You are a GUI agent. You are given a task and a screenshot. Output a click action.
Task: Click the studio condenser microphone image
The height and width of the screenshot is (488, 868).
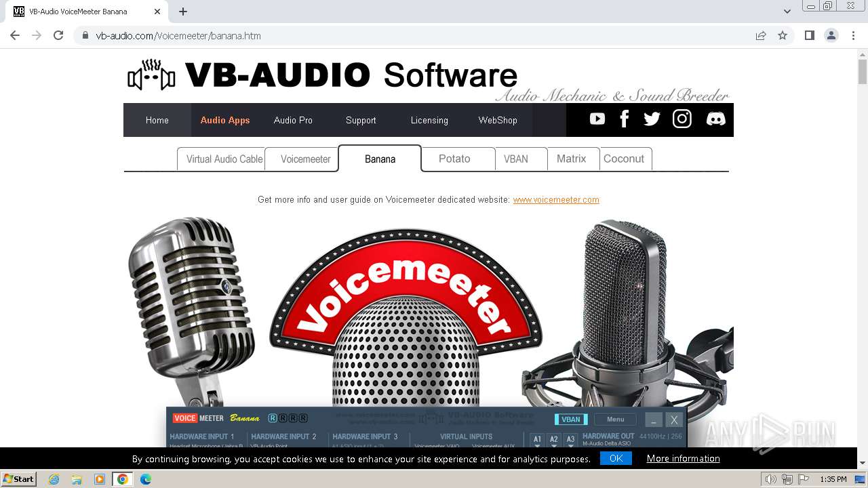click(627, 315)
